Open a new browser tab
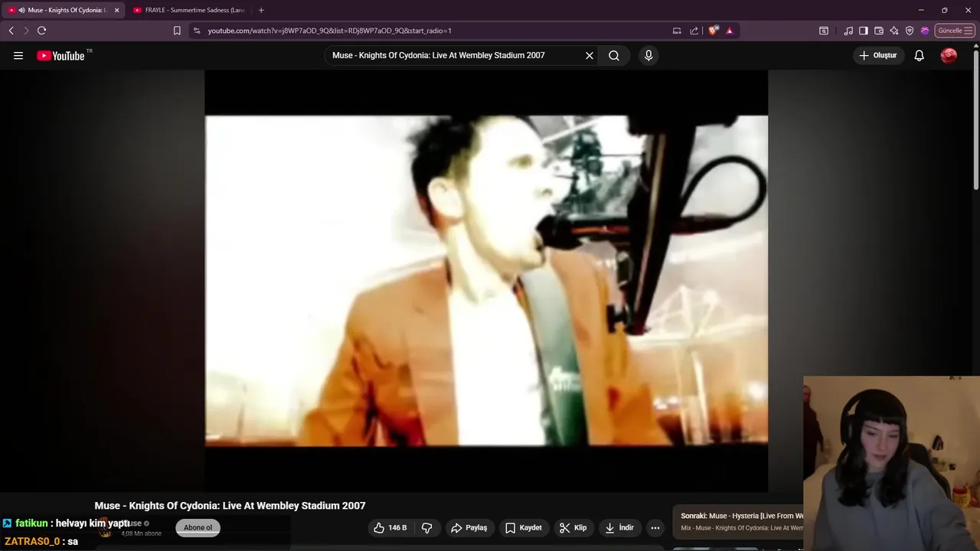 pos(261,10)
